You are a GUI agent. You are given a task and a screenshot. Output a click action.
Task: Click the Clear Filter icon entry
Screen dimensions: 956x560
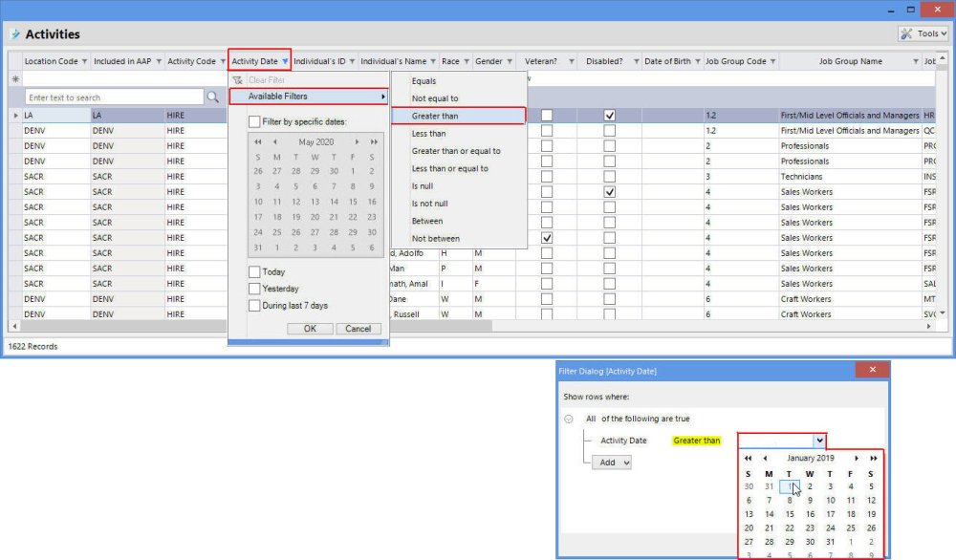pos(238,80)
